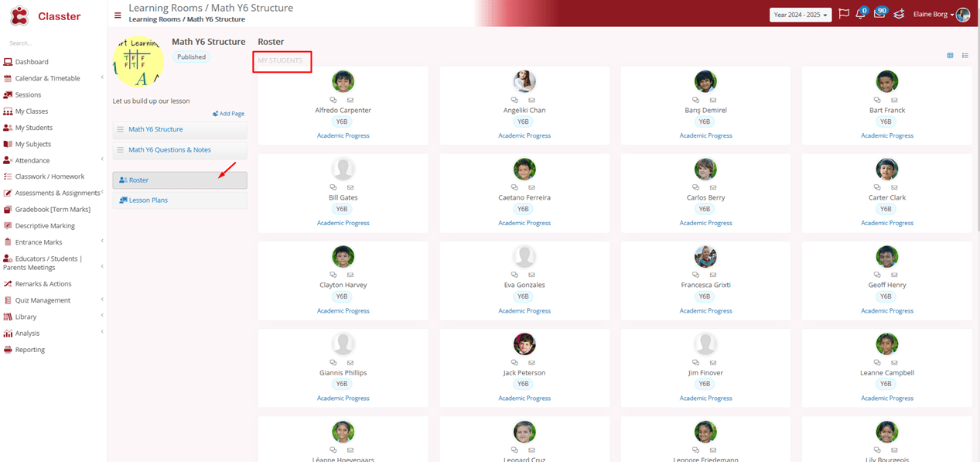The width and height of the screenshot is (980, 462).
Task: Click the mail icon for Carter Clark
Action: point(894,187)
